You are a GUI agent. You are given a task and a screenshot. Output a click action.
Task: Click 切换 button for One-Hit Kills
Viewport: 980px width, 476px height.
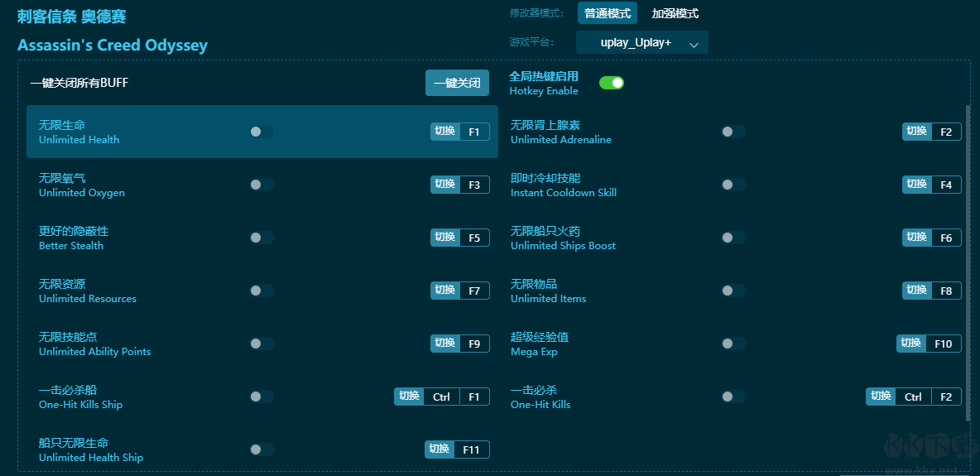click(881, 397)
